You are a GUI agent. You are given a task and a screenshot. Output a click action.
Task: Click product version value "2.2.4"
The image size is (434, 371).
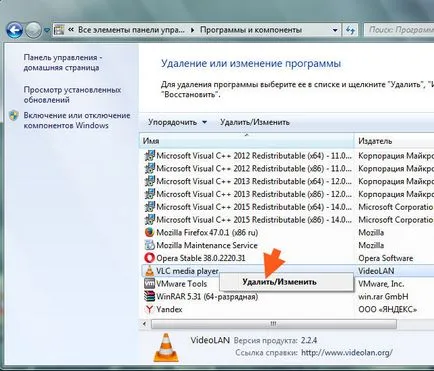point(309,340)
